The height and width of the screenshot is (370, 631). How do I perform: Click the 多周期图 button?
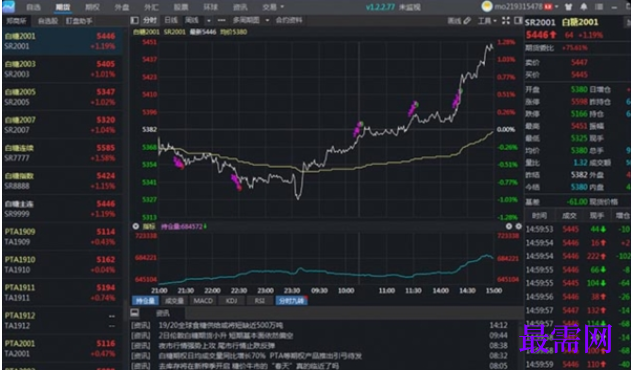point(246,20)
